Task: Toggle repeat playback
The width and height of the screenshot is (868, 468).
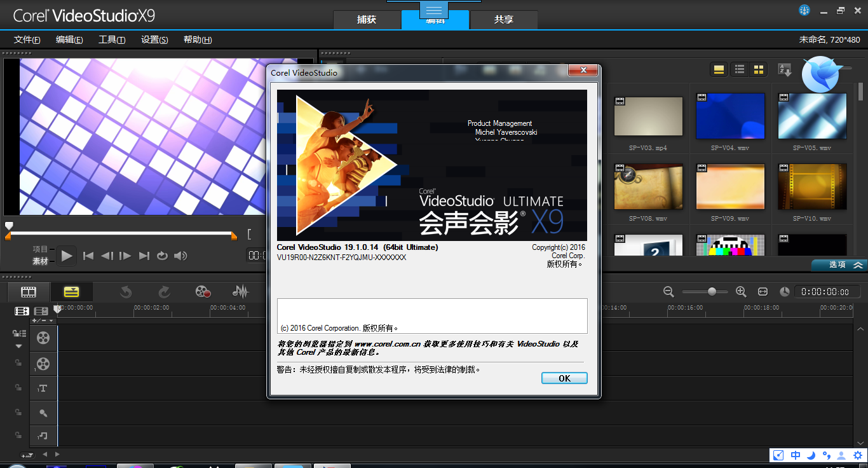Action: (162, 256)
